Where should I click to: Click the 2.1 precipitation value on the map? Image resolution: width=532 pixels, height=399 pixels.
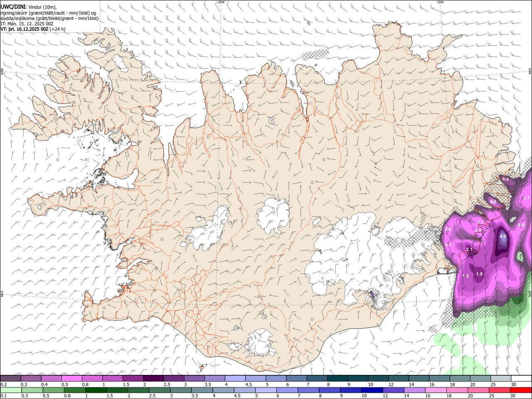[x=469, y=250]
